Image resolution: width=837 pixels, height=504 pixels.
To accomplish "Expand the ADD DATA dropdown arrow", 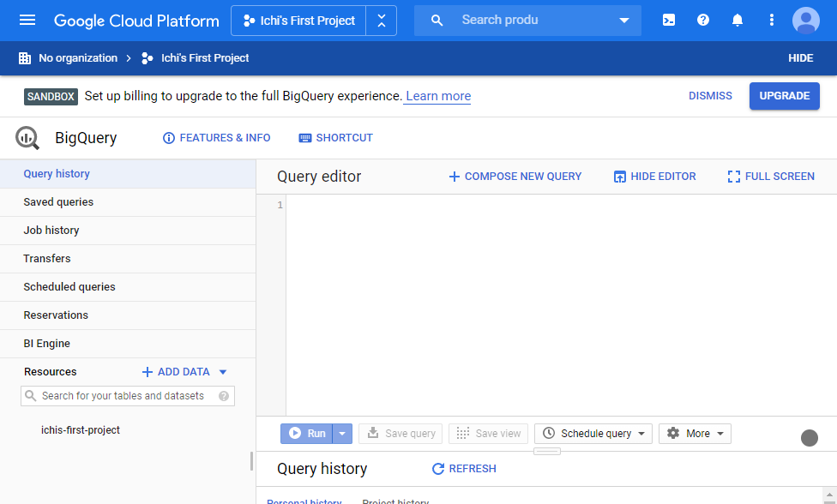I will (x=223, y=372).
